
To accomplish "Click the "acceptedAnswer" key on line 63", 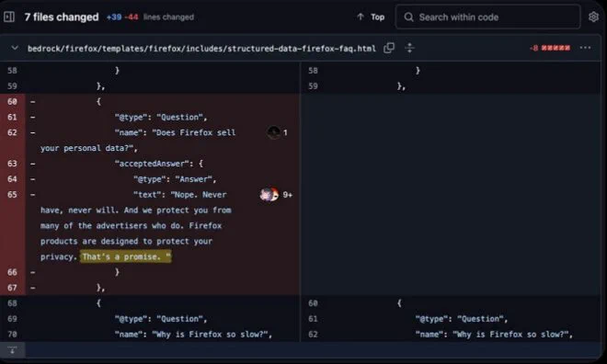I will 152,164.
